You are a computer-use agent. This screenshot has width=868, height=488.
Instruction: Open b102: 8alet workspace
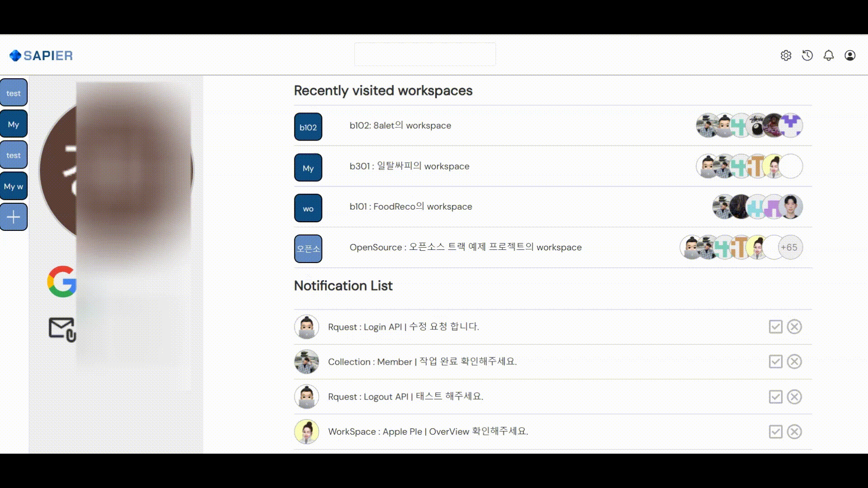click(400, 126)
